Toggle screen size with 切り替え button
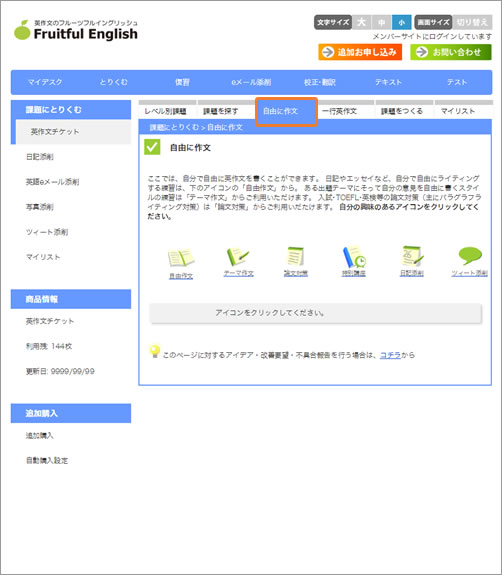The image size is (502, 575). 472,22
